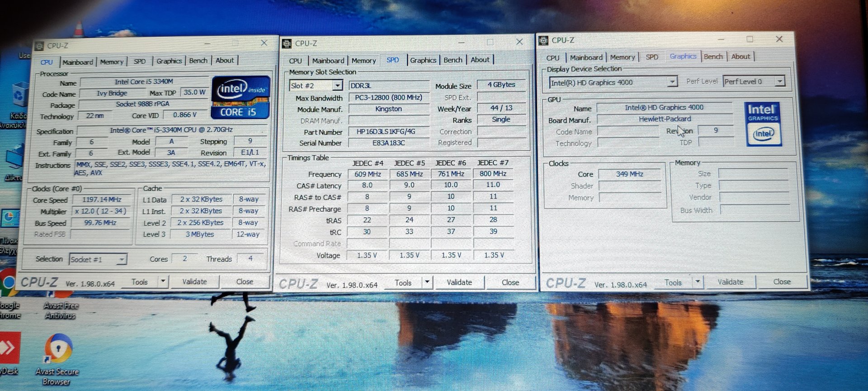Click CPU-Z app icon in right window title bar
Viewport: 868px width, 391px height.
pyautogui.click(x=543, y=40)
